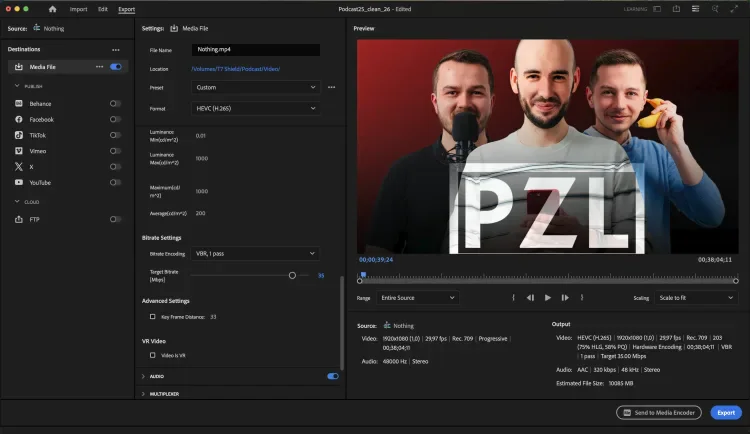Screen dimensions: 750x434
Task: Open the more options dots beside Preset
Action: point(331,87)
